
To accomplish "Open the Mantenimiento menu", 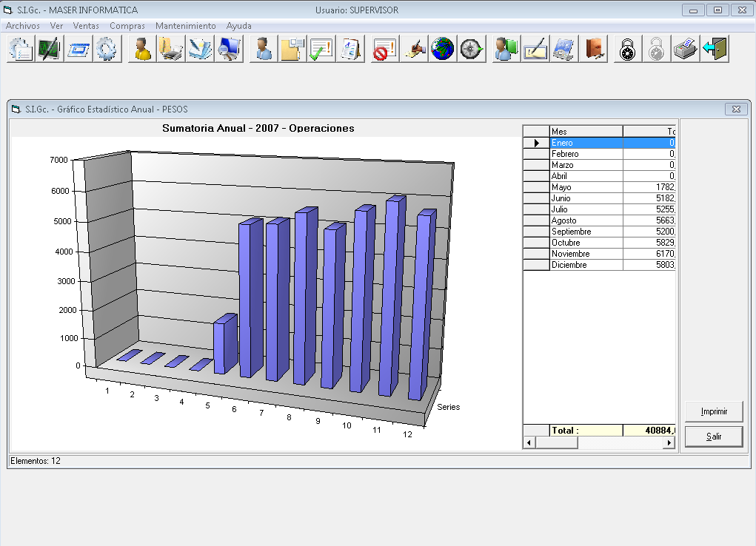I will pos(186,26).
